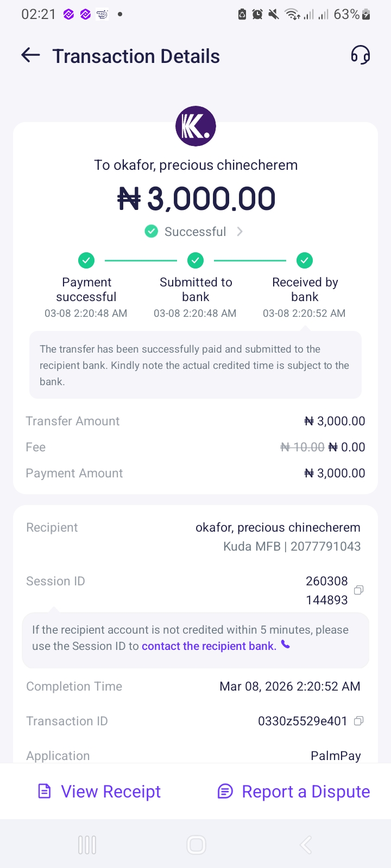
Task: Open customer support headset icon
Action: (360, 55)
